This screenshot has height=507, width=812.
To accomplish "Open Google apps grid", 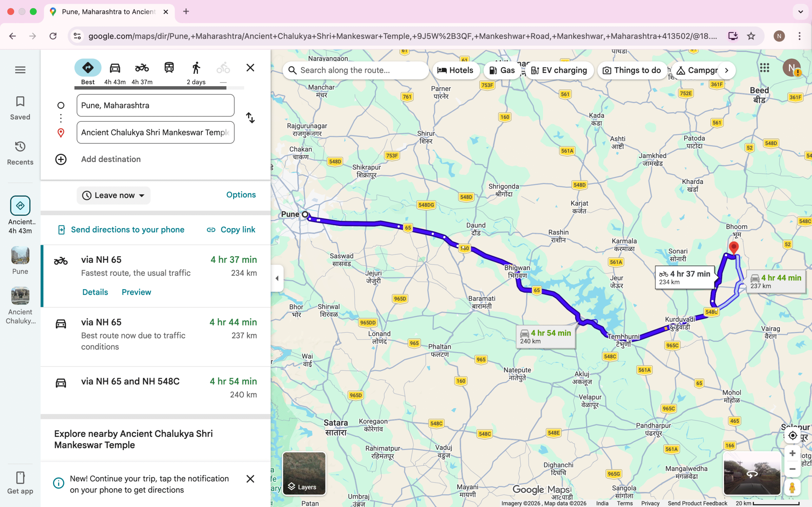I will (x=764, y=68).
